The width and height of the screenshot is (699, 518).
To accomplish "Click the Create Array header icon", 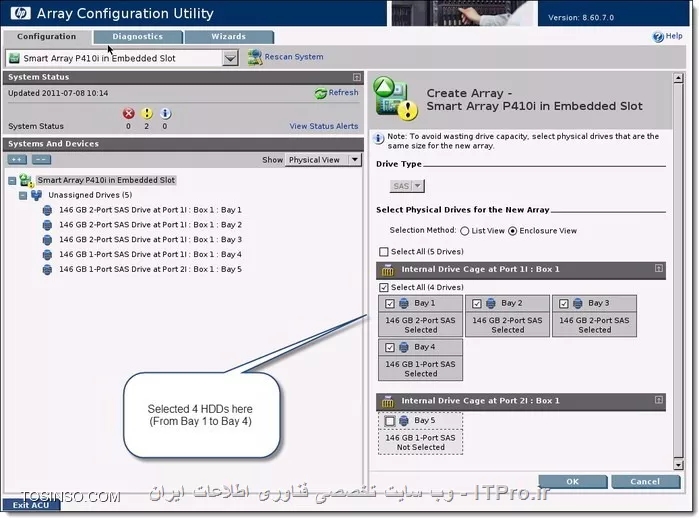I will click(395, 99).
